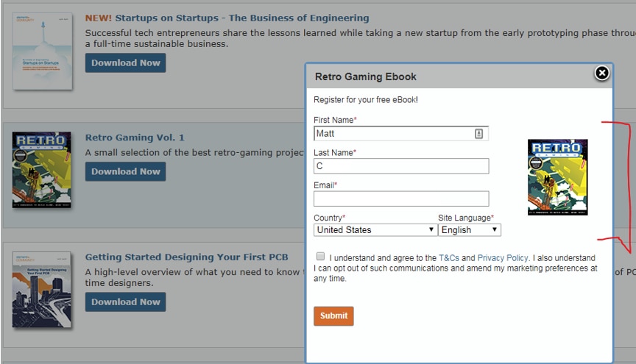Click the autofill contact icon in First Name
Image resolution: width=636 pixels, height=364 pixels.
click(x=478, y=134)
